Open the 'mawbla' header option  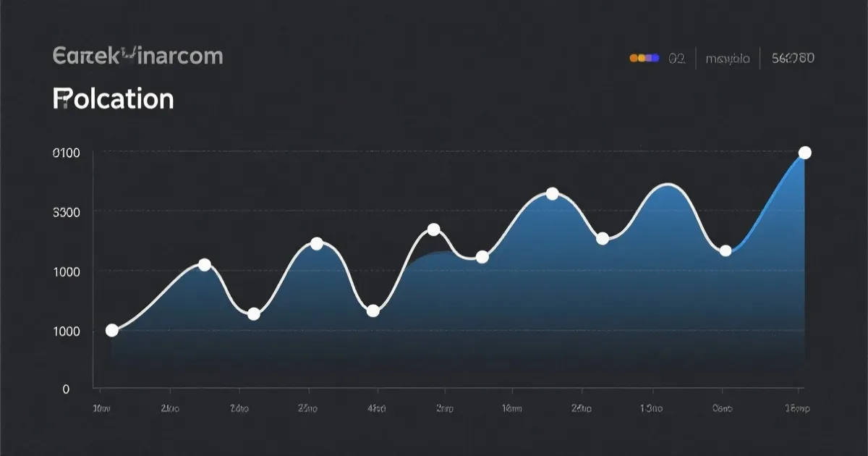[x=728, y=59]
